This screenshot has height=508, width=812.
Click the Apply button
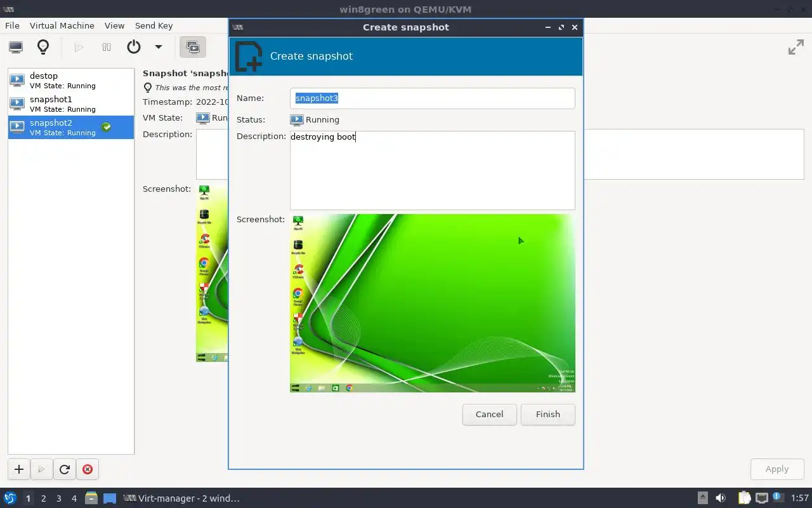[x=777, y=469]
